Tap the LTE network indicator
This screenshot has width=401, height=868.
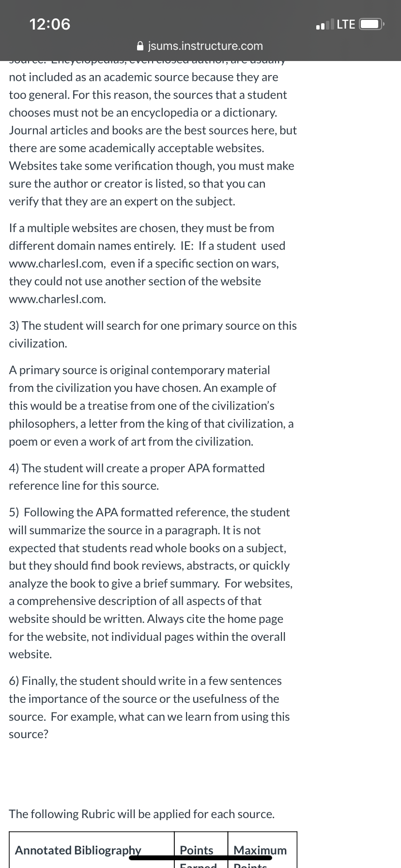coord(346,24)
